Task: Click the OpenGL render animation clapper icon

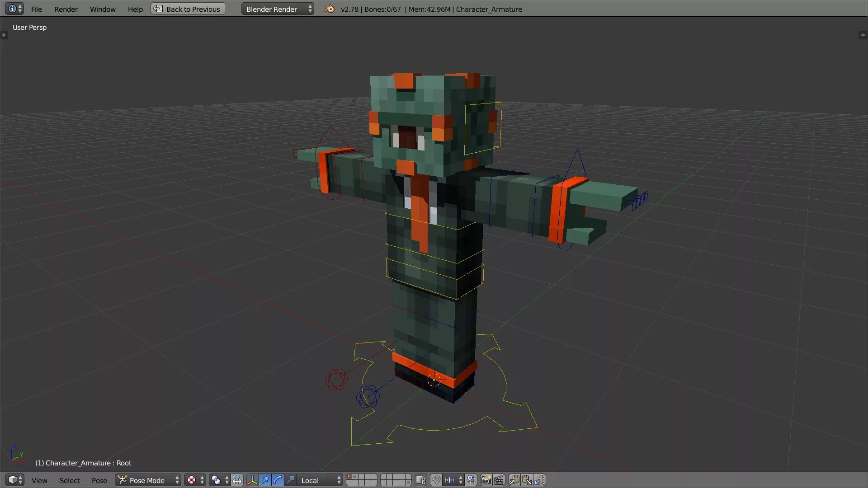Action: pos(499,480)
